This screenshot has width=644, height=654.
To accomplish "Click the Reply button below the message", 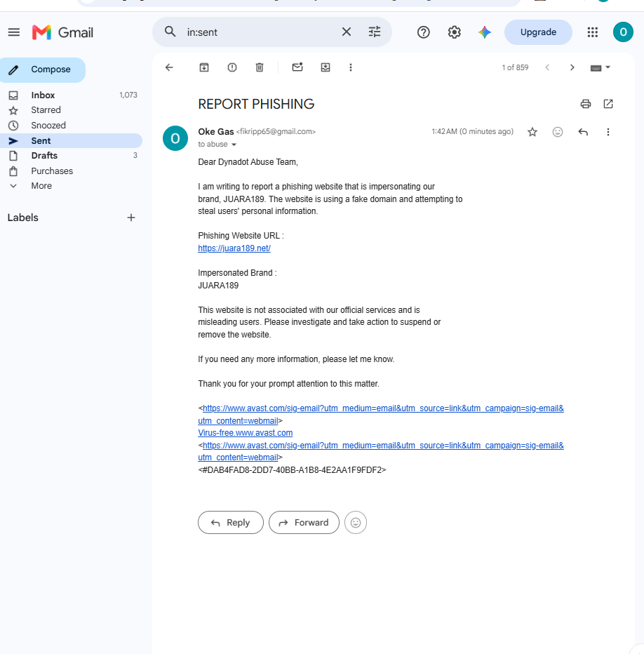I will 231,523.
